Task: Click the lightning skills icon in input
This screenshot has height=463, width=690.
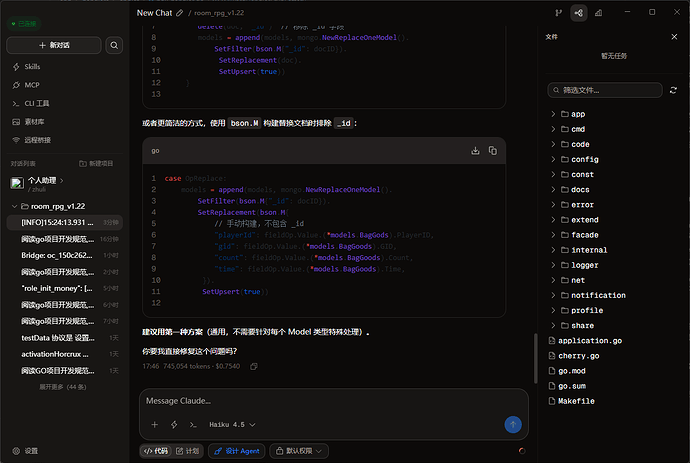Action: (174, 425)
